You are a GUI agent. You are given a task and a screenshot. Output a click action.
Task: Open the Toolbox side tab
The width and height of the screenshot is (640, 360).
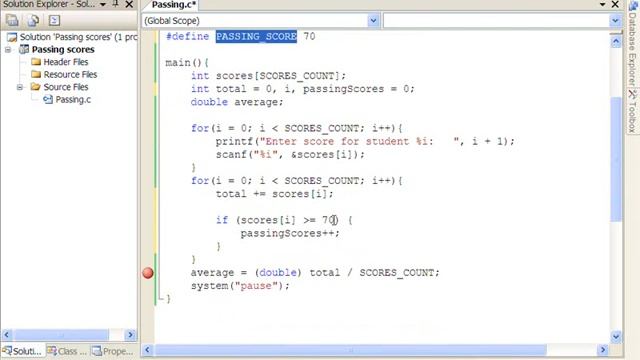(x=632, y=111)
